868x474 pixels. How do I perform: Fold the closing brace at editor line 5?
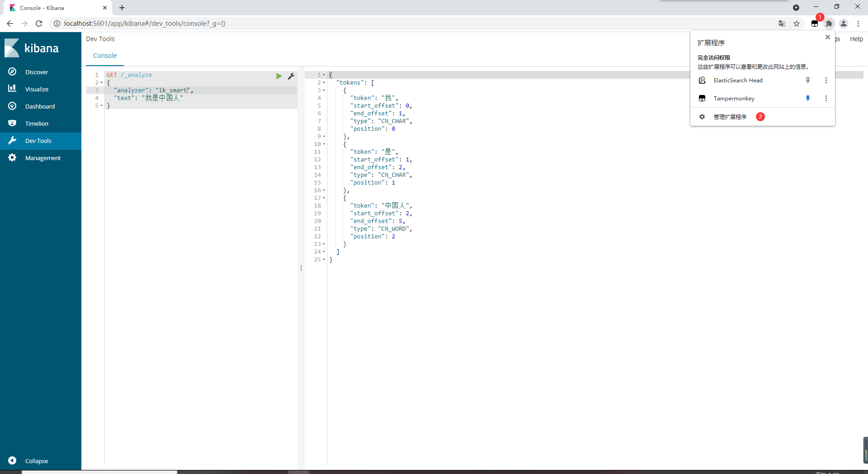(102, 105)
